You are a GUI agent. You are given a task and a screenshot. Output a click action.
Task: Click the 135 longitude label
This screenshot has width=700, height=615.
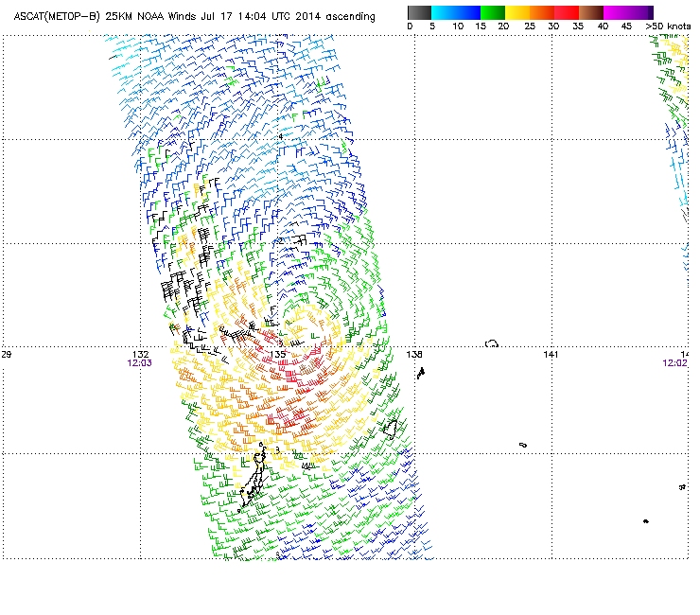tap(278, 354)
